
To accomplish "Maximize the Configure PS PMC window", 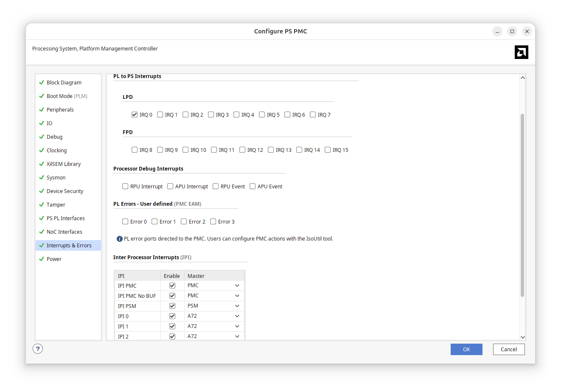I will pos(512,31).
